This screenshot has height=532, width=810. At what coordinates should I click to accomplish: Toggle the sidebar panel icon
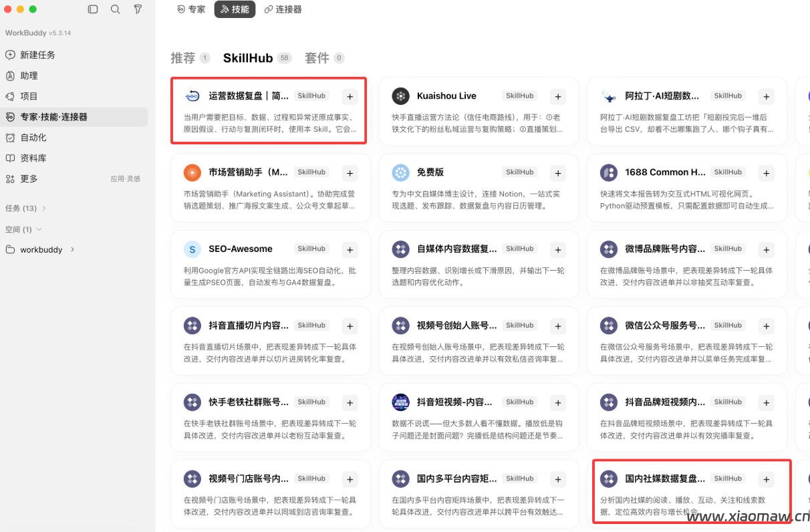[x=93, y=9]
